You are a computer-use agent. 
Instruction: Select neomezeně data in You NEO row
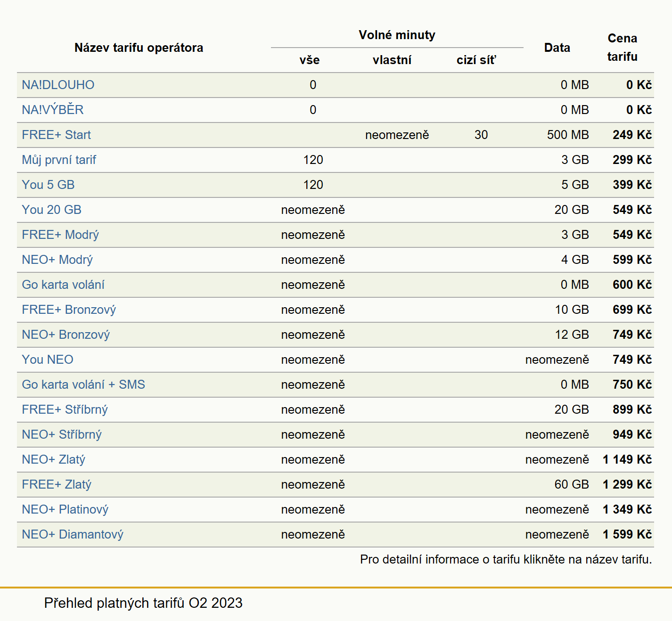click(x=557, y=360)
